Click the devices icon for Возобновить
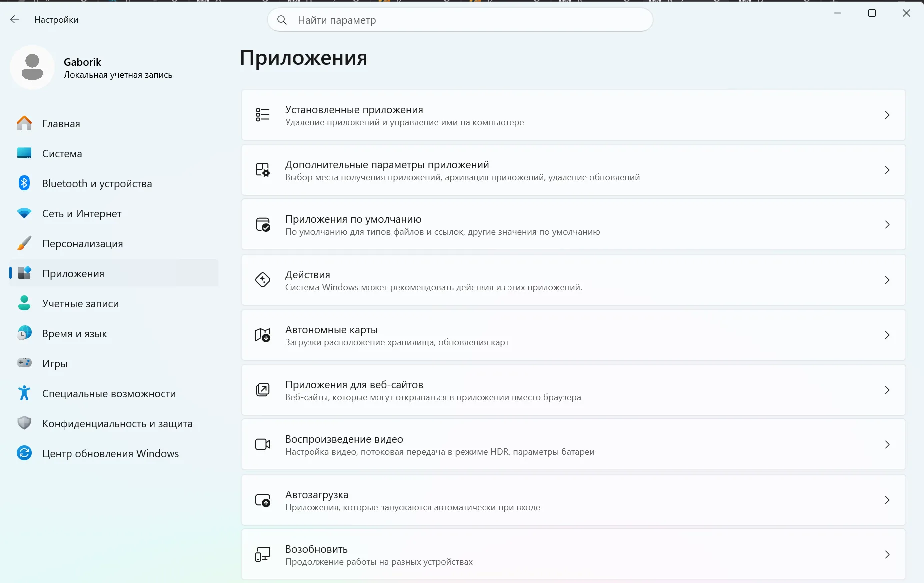Viewport: 924px width, 583px height. click(263, 554)
